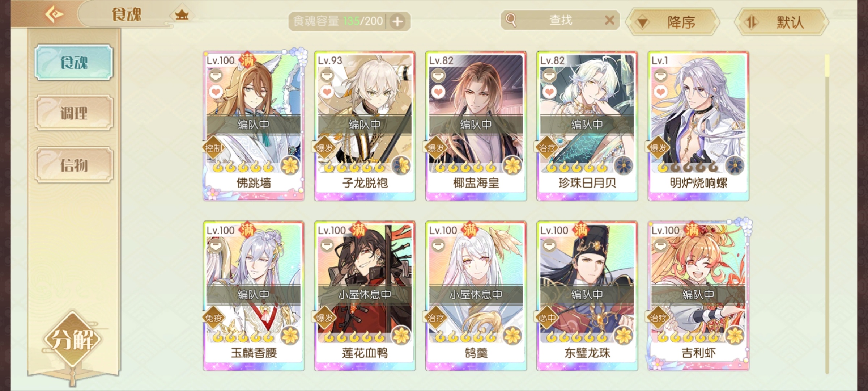Toggle the heart favorite on 子龙脱袍 card
The height and width of the screenshot is (391, 868).
[327, 92]
